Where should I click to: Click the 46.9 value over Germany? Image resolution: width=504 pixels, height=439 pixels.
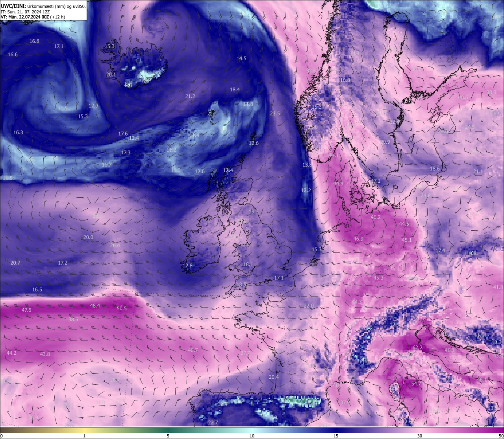pos(358,239)
